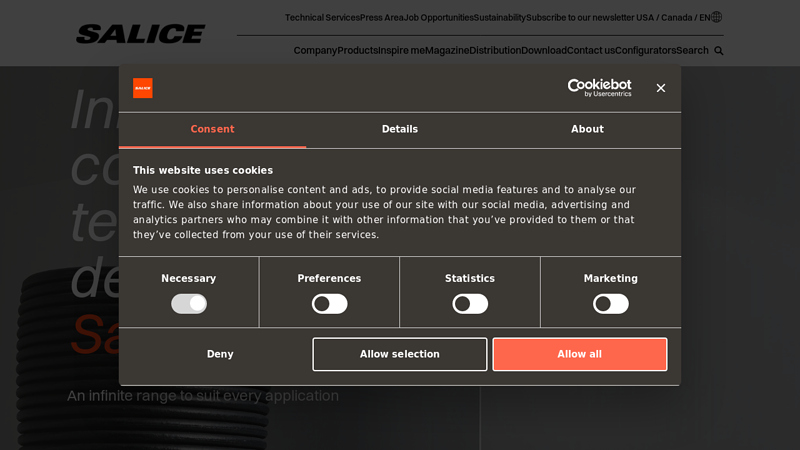Screen dimensions: 800x450
Task: Toggle the Necessary cookies switch
Action: point(189,304)
